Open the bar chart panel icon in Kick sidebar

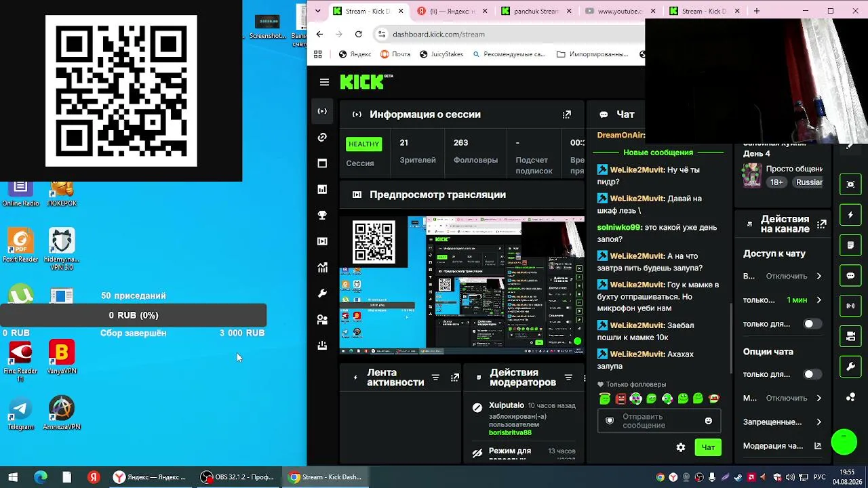(322, 189)
